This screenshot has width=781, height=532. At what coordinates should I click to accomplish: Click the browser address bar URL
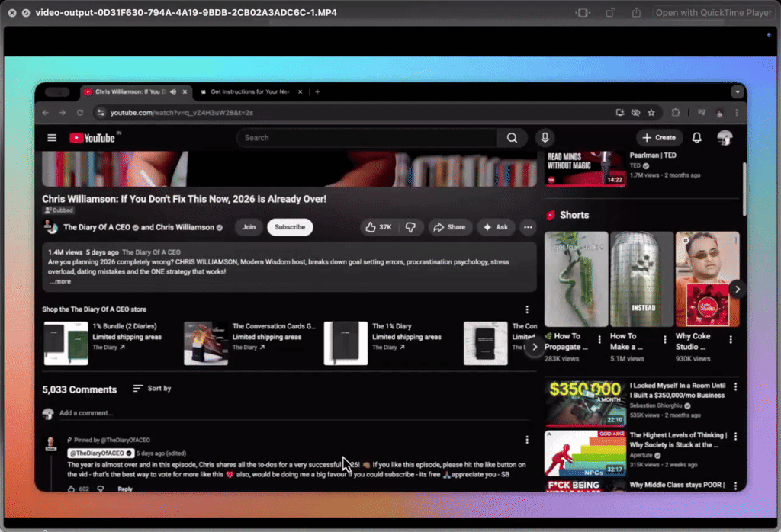tap(182, 113)
